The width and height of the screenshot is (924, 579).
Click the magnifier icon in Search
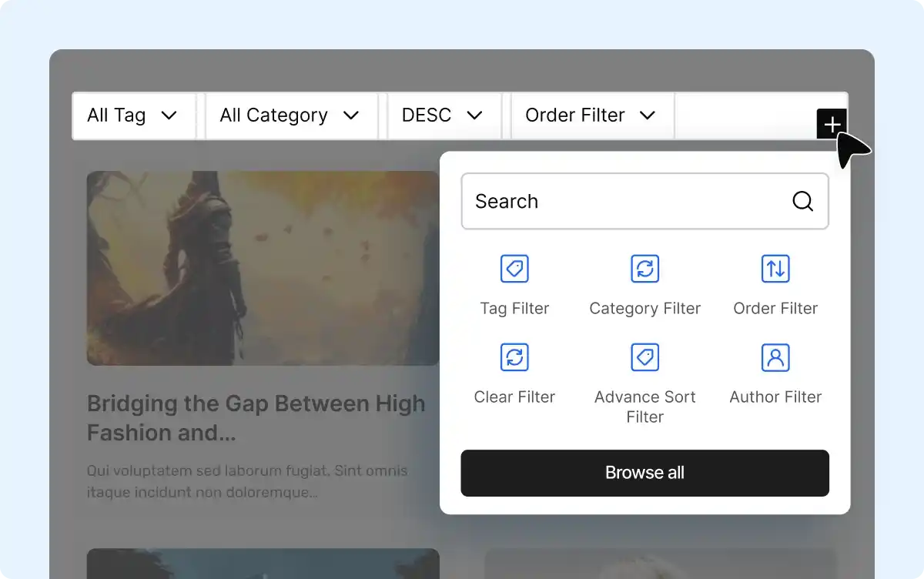pyautogui.click(x=802, y=201)
